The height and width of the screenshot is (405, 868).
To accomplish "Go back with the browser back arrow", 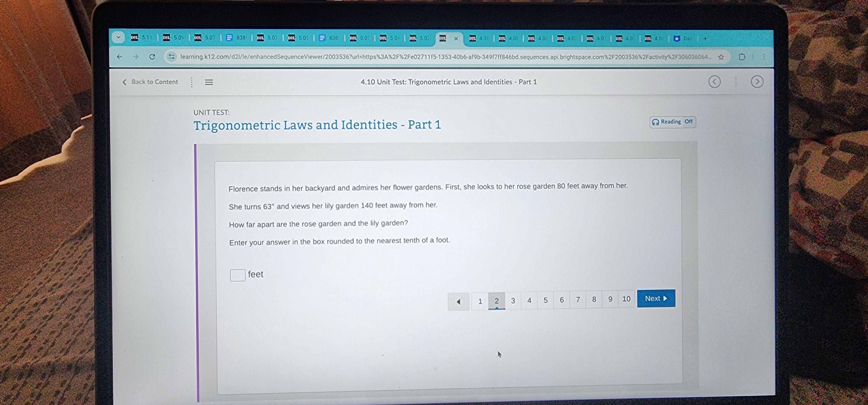I will (119, 57).
